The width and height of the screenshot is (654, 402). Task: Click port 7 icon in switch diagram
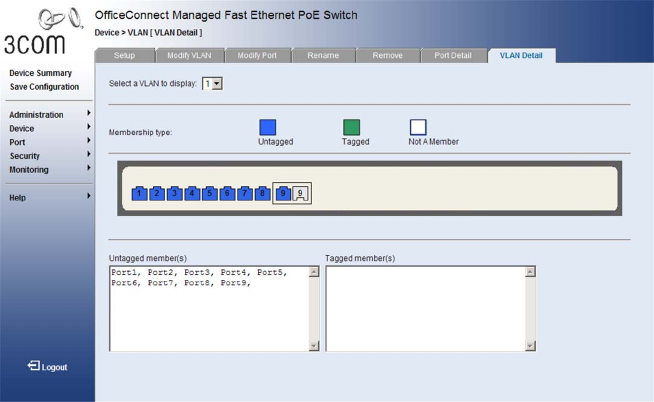coord(245,193)
